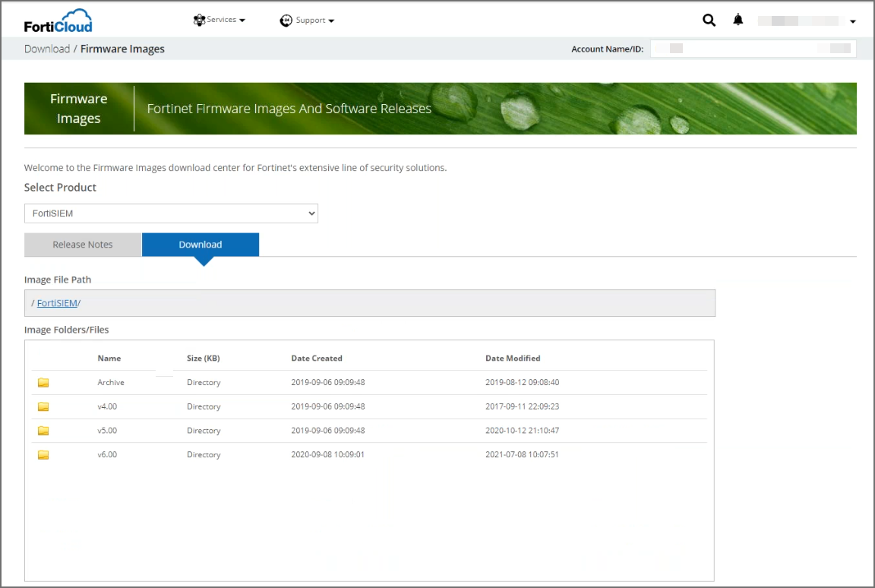Click the v6.00 folder icon
This screenshot has height=588, width=875.
coord(43,455)
